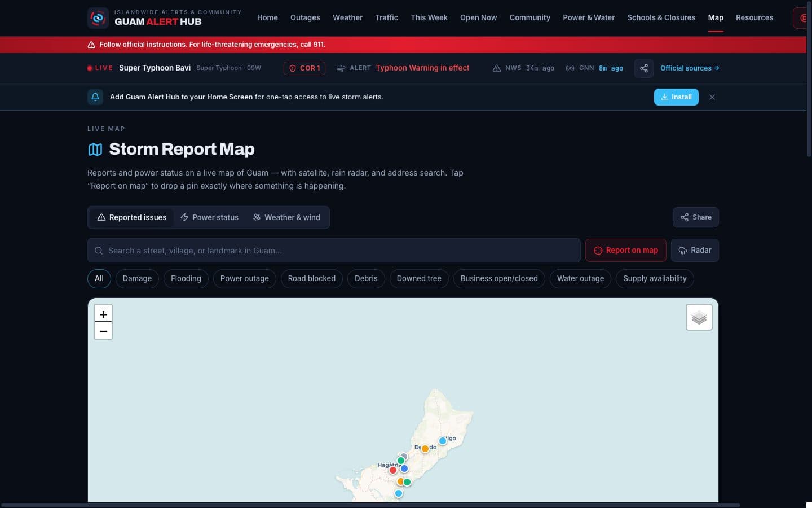Switch to Reported issues view

pyautogui.click(x=132, y=218)
